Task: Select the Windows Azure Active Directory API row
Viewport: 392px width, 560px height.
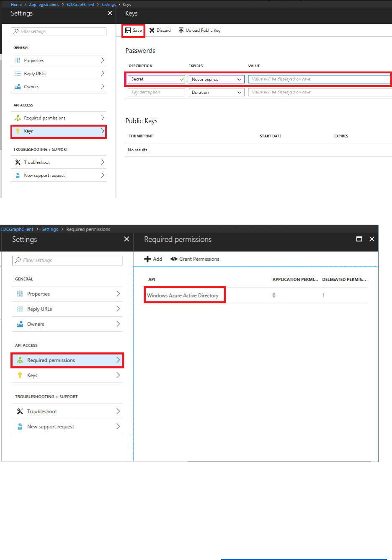Action: [x=183, y=296]
